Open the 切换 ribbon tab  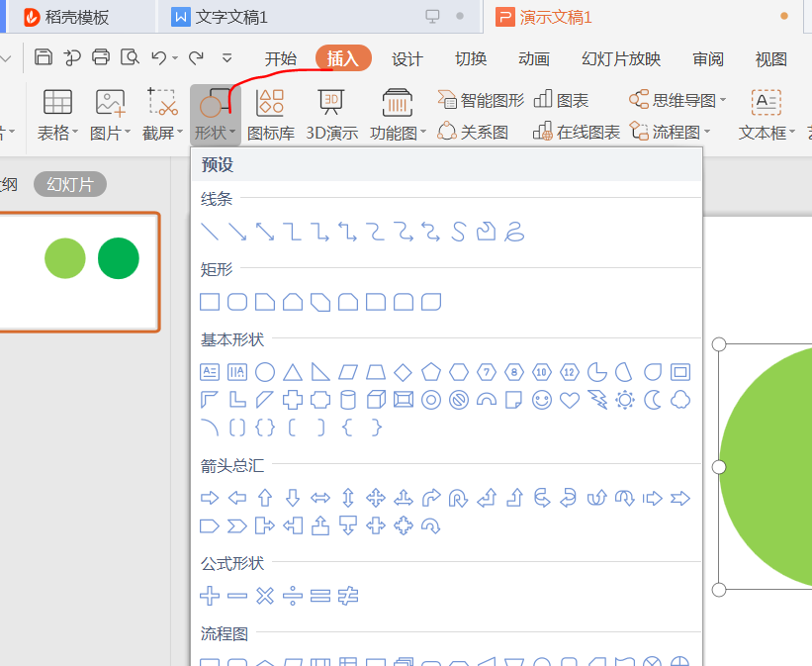[x=471, y=58]
